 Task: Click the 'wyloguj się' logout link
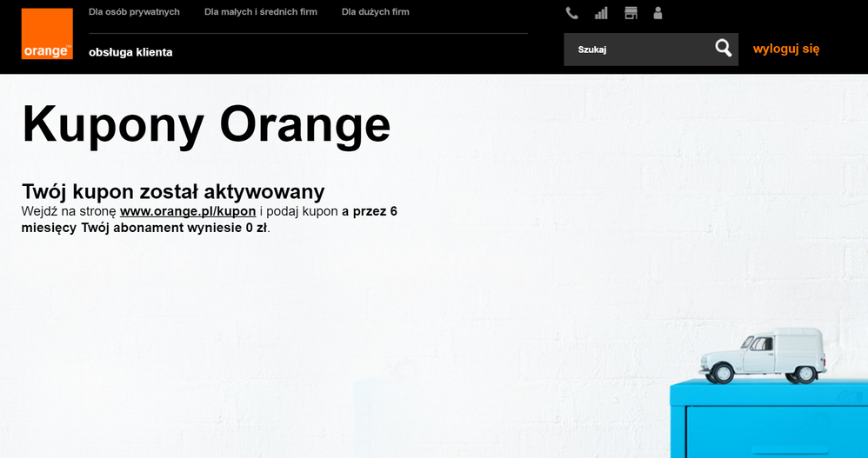786,49
